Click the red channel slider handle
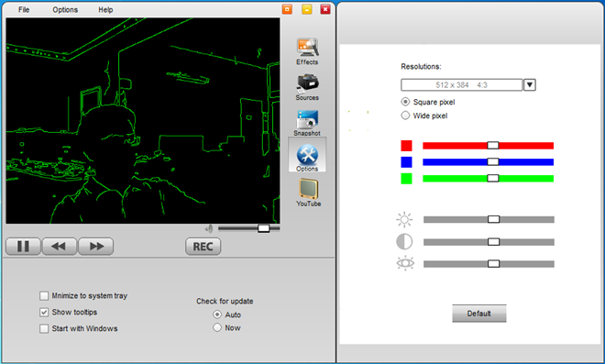This screenshot has height=364, width=605. (x=493, y=146)
